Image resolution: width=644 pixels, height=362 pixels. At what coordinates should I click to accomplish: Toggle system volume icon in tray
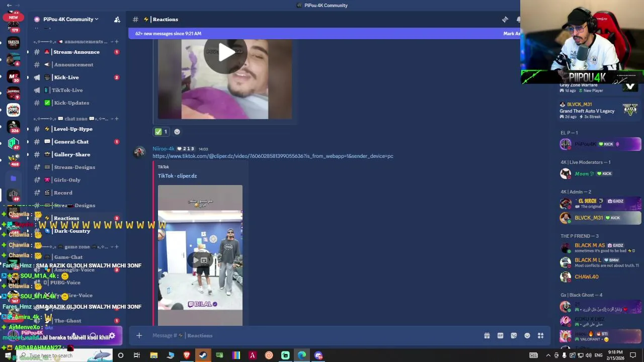588,355
